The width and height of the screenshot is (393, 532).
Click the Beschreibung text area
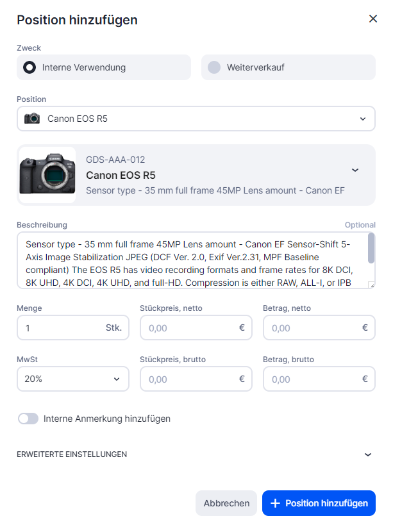pyautogui.click(x=192, y=260)
